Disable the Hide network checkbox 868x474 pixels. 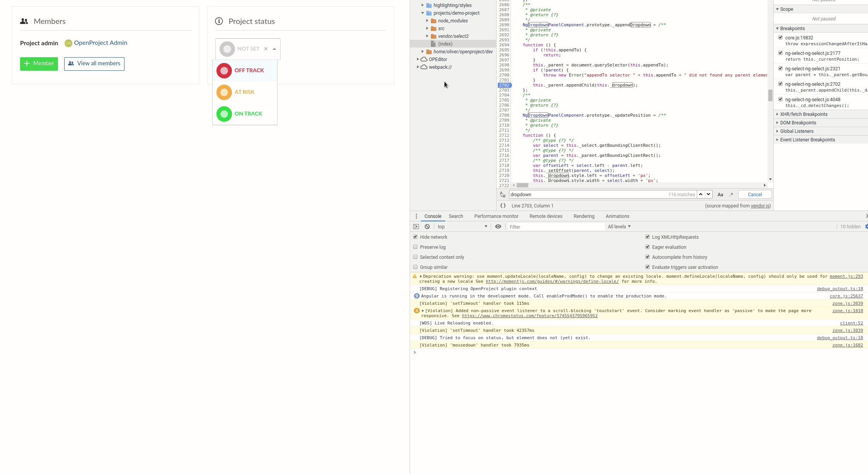pyautogui.click(x=415, y=237)
